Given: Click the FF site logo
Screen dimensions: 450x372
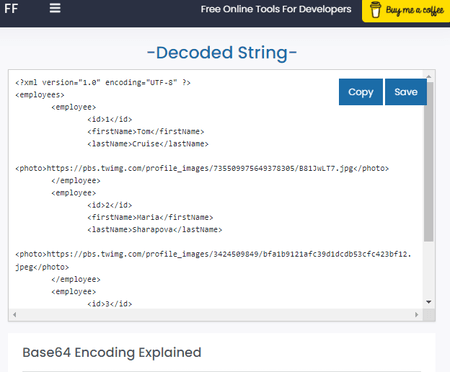Looking at the screenshot, I should 11,9.
